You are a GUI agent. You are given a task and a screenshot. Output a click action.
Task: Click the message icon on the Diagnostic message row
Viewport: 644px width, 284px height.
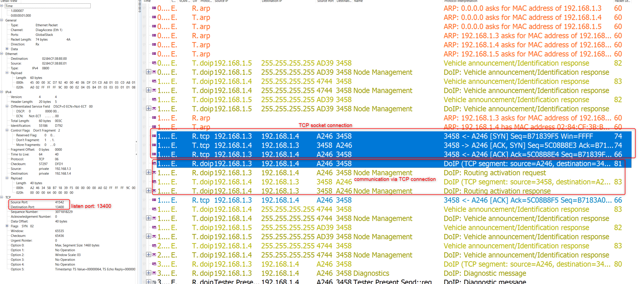tap(154, 273)
